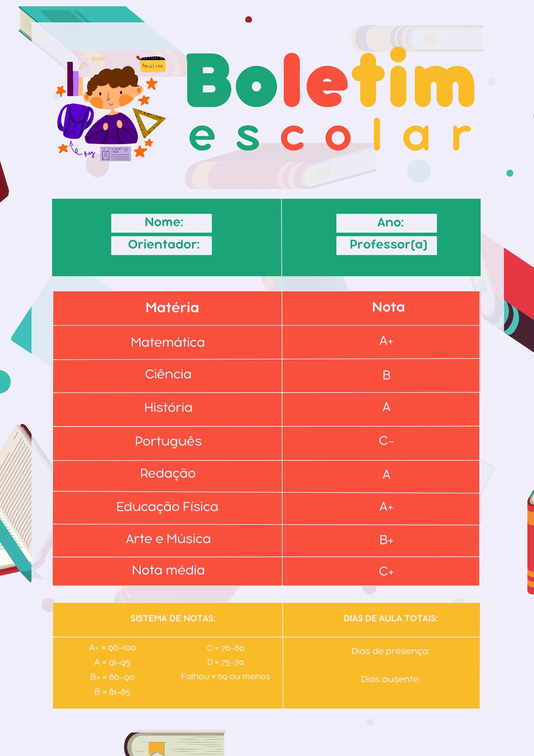Click the Orientador: field

coord(161,245)
